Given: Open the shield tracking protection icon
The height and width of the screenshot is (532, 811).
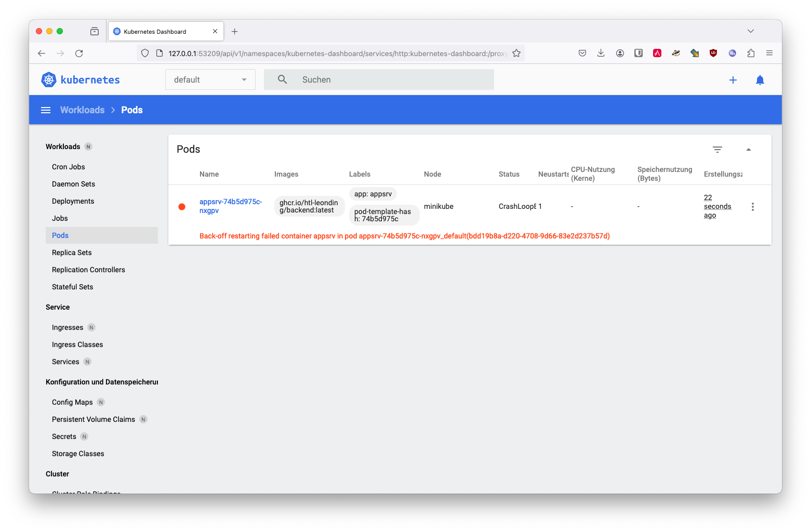Looking at the screenshot, I should tap(145, 53).
